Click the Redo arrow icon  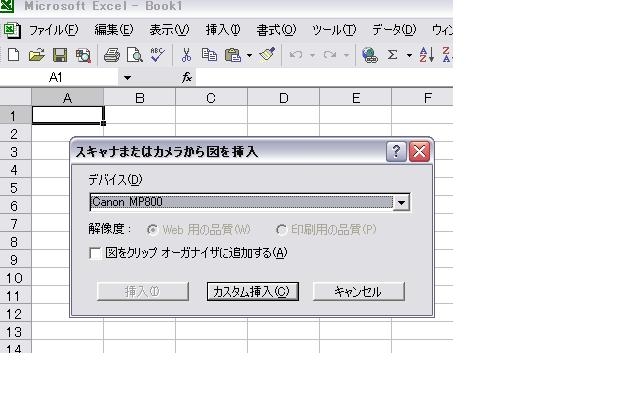330,55
